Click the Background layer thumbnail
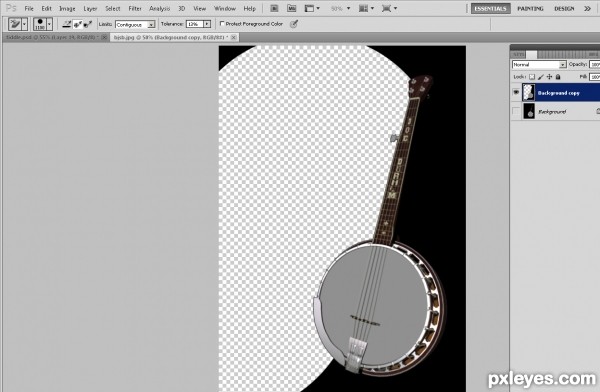The height and width of the screenshot is (392, 600). click(528, 111)
